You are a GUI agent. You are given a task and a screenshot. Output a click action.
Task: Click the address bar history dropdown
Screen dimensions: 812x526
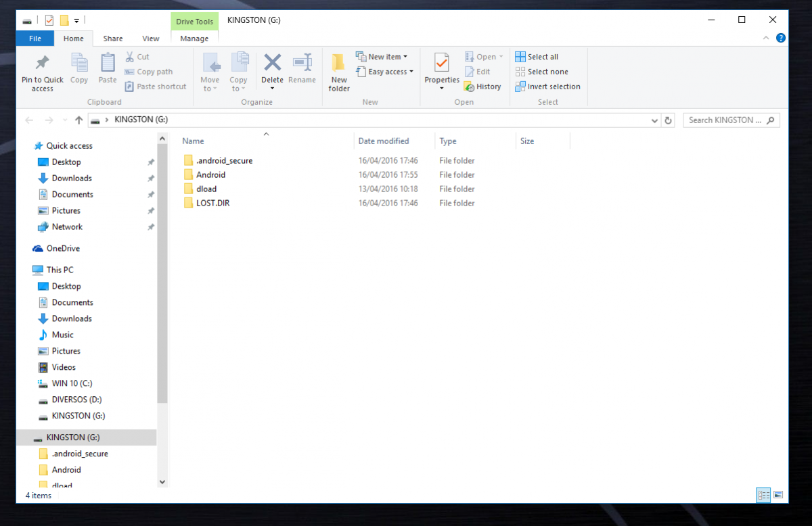coord(654,120)
